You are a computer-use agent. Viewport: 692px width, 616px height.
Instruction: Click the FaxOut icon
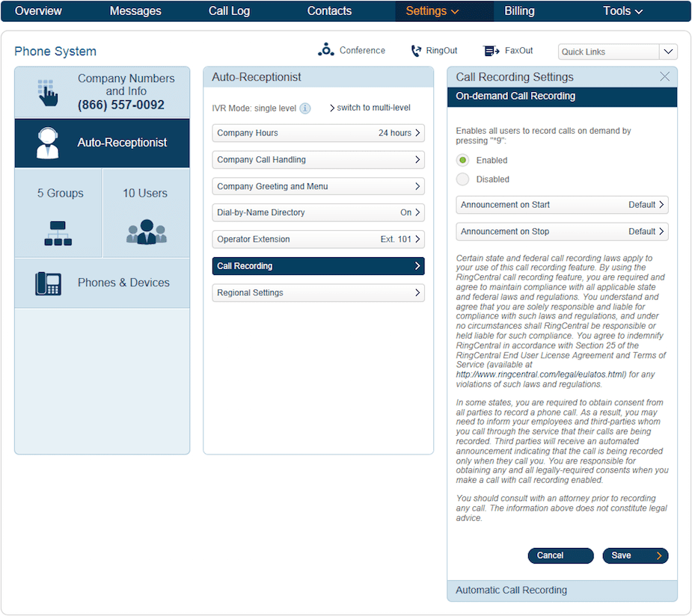point(492,51)
